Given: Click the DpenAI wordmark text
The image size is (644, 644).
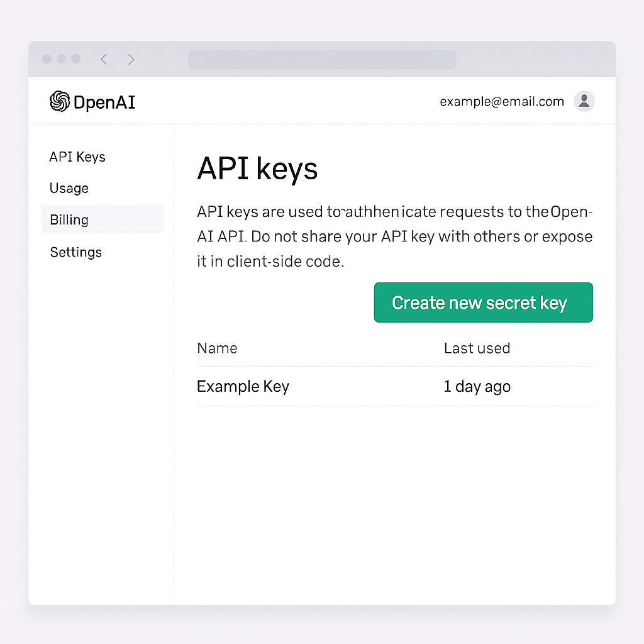Looking at the screenshot, I should tap(104, 102).
